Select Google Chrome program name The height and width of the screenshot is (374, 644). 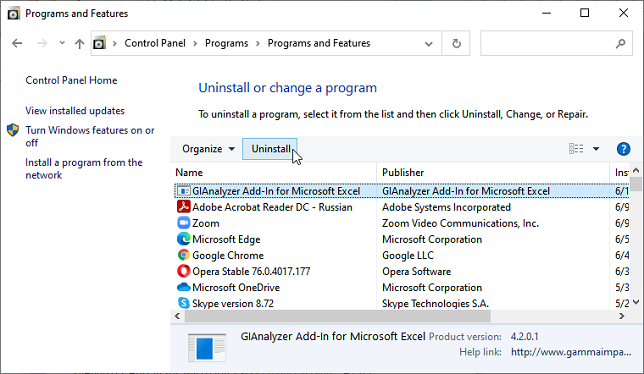pyautogui.click(x=228, y=255)
